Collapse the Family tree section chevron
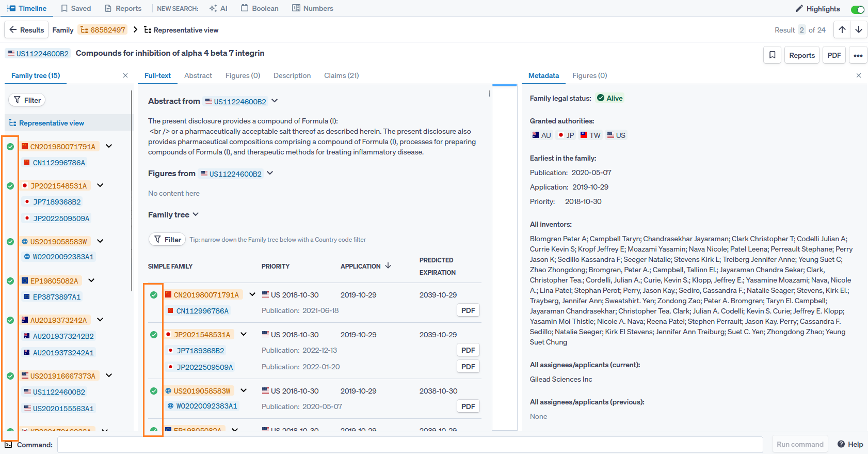 [x=196, y=214]
